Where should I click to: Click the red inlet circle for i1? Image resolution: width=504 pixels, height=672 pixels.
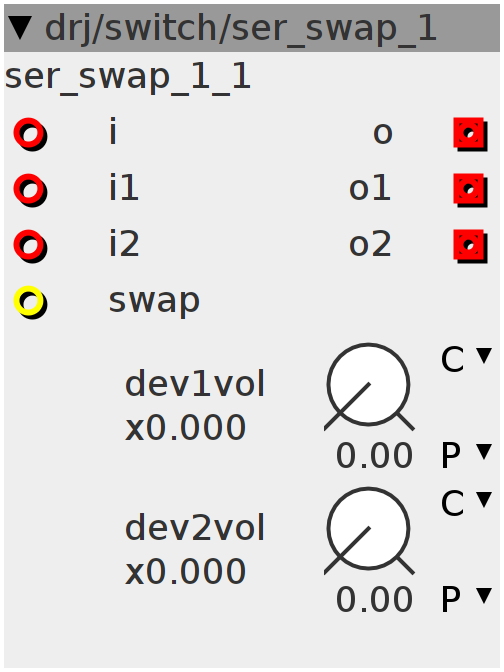coord(30,190)
